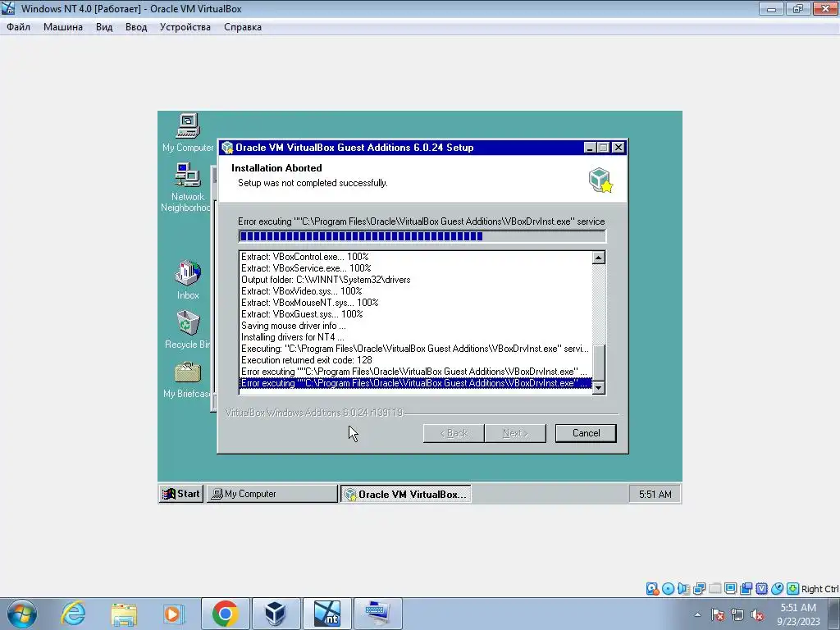Open the Машина menu
840x630 pixels.
point(62,27)
